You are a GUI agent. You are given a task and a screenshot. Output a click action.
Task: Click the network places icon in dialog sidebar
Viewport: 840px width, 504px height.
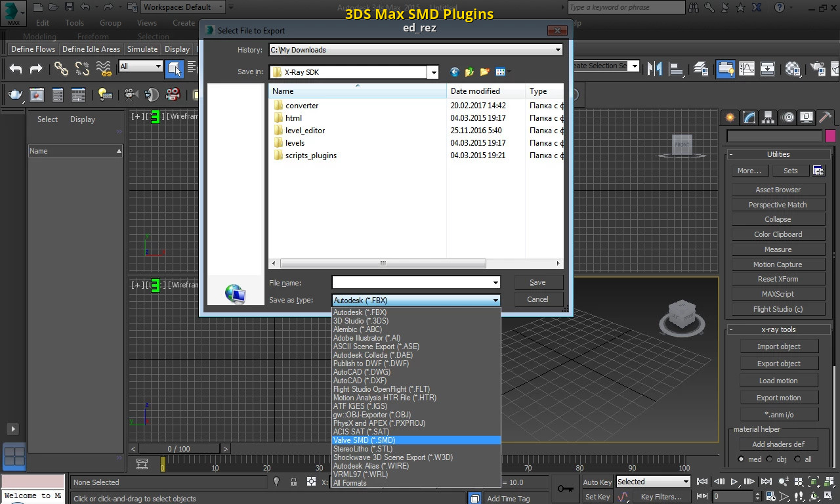click(x=236, y=293)
